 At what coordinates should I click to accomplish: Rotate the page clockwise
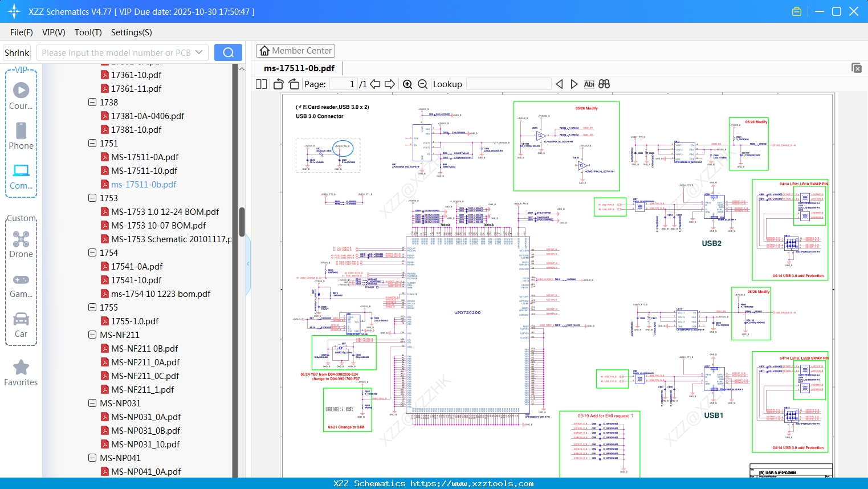tap(294, 84)
